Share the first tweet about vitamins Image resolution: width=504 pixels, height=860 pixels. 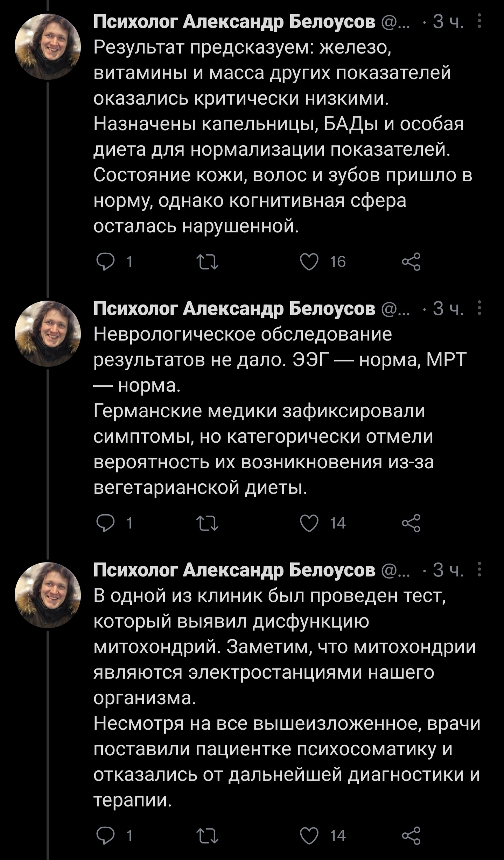[x=411, y=262]
